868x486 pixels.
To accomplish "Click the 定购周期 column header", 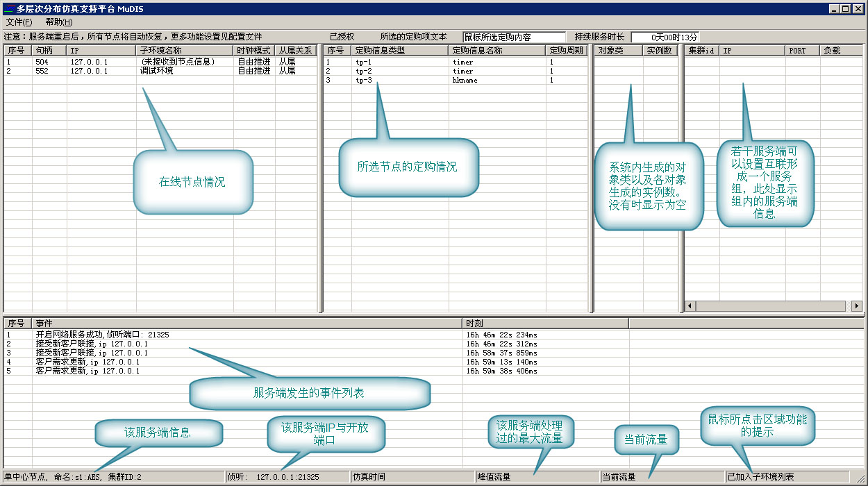I will (x=567, y=51).
